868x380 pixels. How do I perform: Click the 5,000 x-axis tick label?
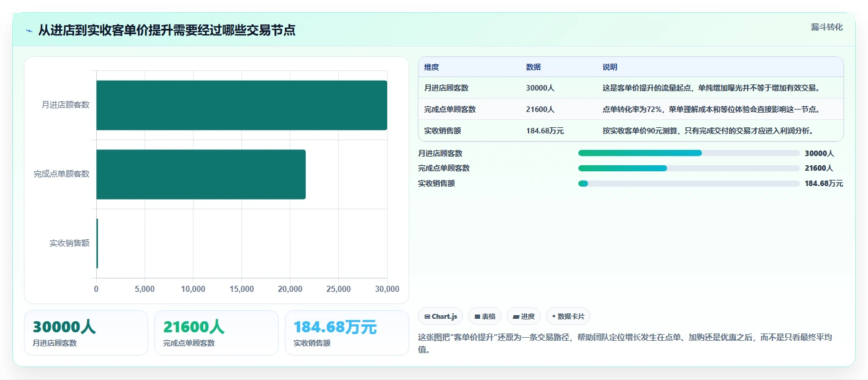(x=145, y=289)
